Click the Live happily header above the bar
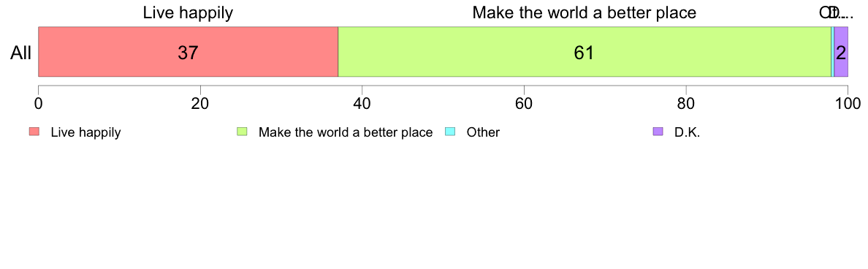Image resolution: width=868 pixels, height=269 pixels. pos(189,12)
